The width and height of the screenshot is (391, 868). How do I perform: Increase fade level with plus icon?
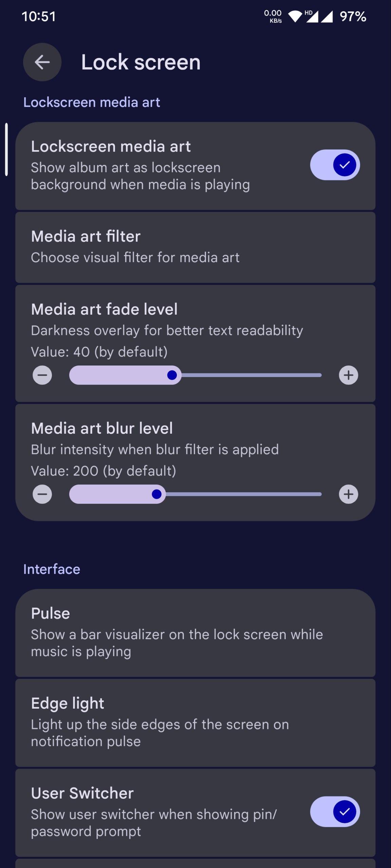pyautogui.click(x=348, y=375)
